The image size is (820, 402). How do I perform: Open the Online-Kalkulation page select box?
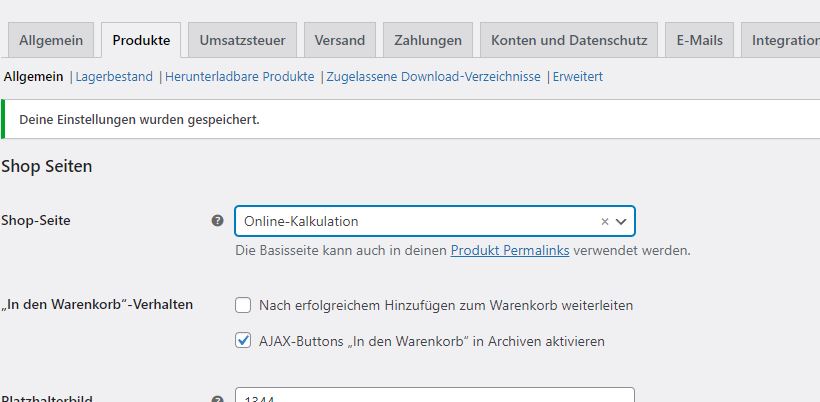435,221
